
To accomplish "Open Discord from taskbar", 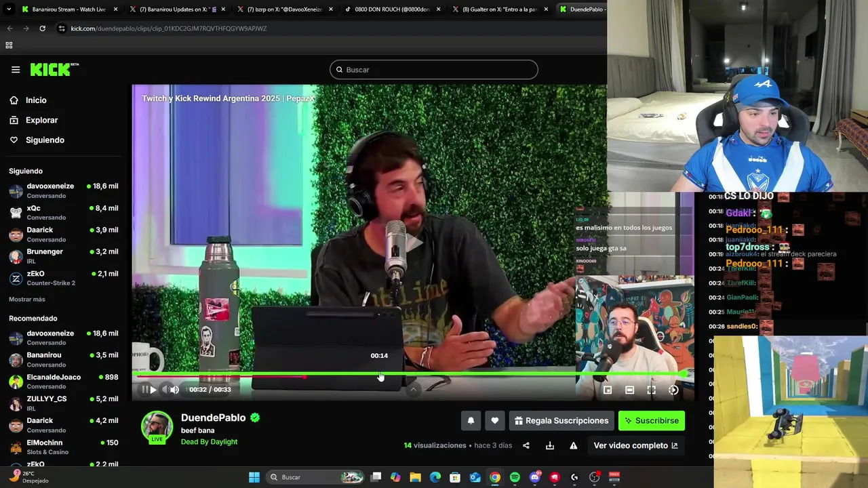I will tap(535, 477).
